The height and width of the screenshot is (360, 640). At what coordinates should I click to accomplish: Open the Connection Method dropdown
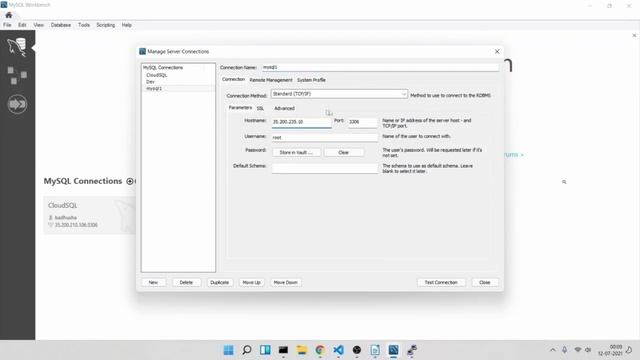tap(339, 94)
